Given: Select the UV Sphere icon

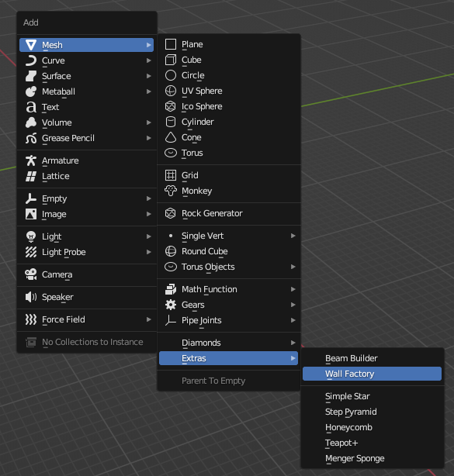Looking at the screenshot, I should tap(171, 91).
